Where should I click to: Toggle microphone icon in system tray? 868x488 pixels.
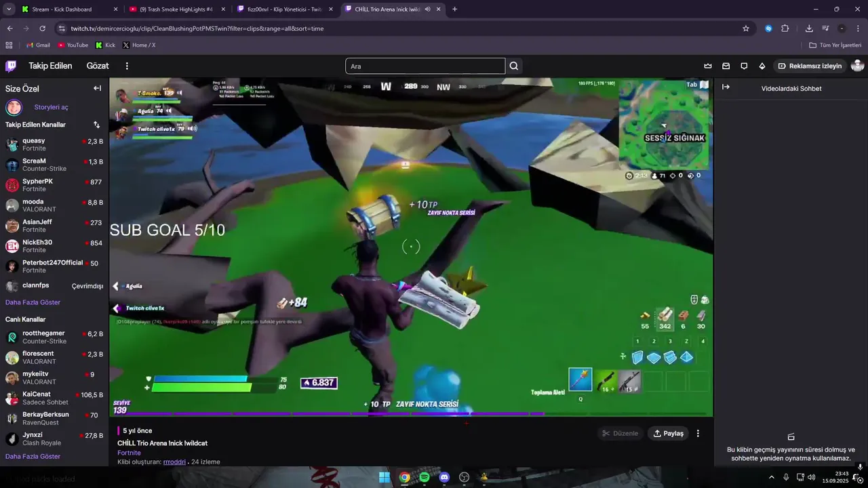point(786,477)
